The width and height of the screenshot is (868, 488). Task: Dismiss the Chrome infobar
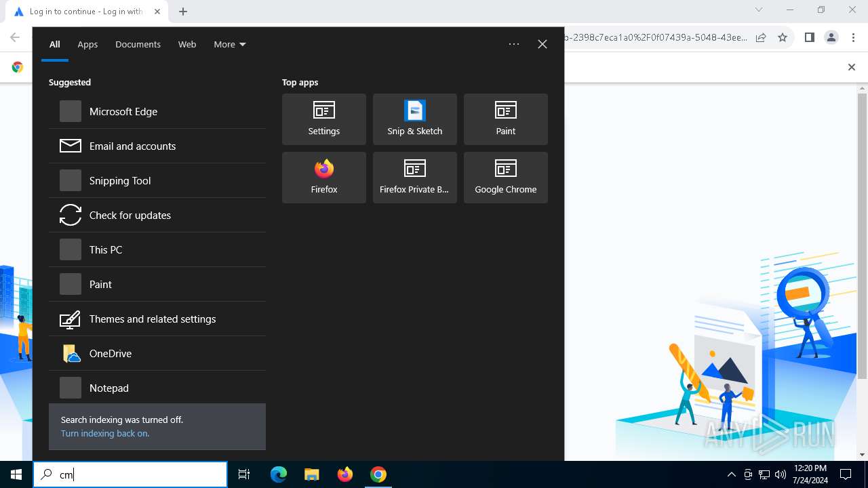point(852,66)
